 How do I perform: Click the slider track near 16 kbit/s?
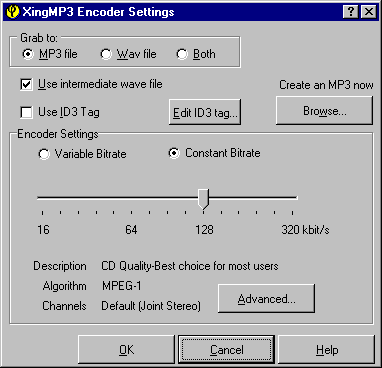42,198
